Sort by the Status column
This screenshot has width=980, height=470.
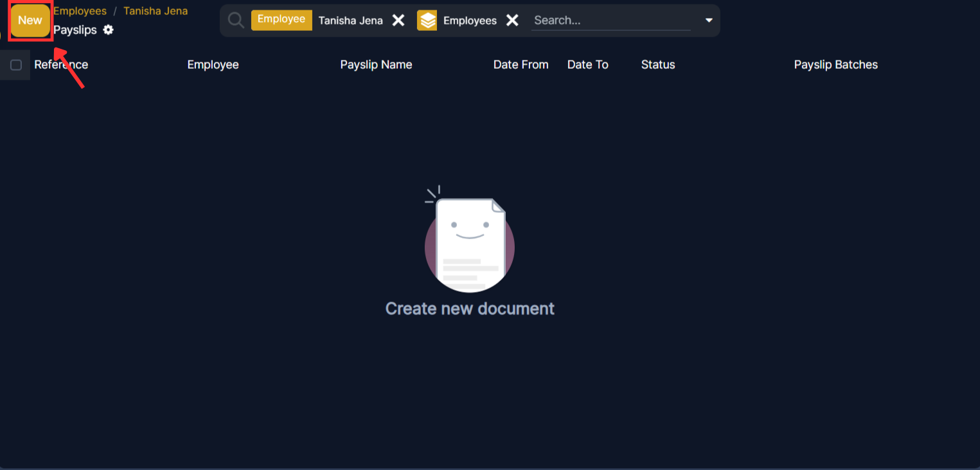[658, 65]
